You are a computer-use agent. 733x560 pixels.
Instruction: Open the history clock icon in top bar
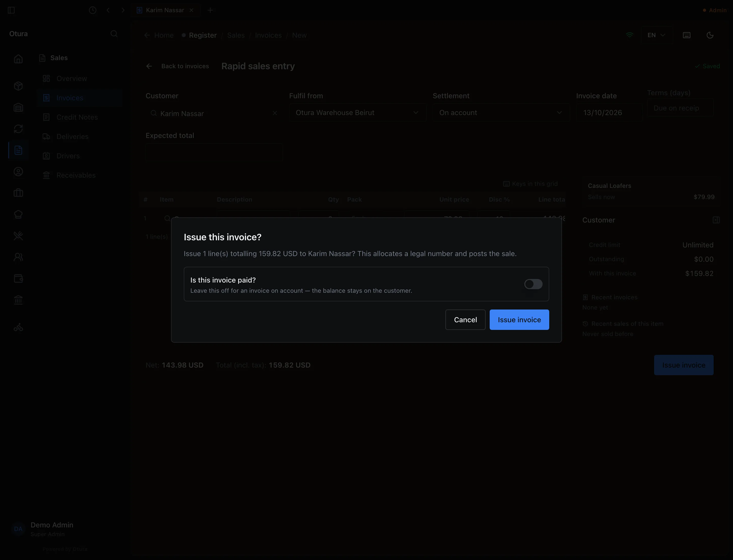tap(93, 10)
